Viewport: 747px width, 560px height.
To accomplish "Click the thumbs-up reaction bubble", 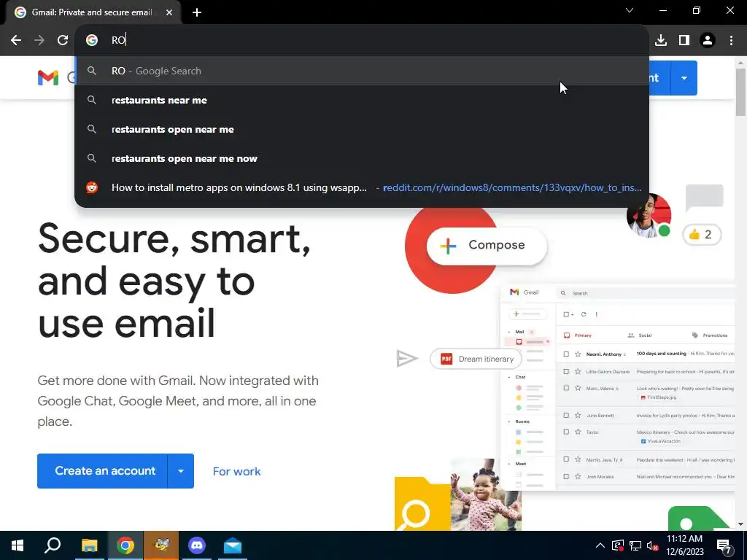I will coord(702,234).
